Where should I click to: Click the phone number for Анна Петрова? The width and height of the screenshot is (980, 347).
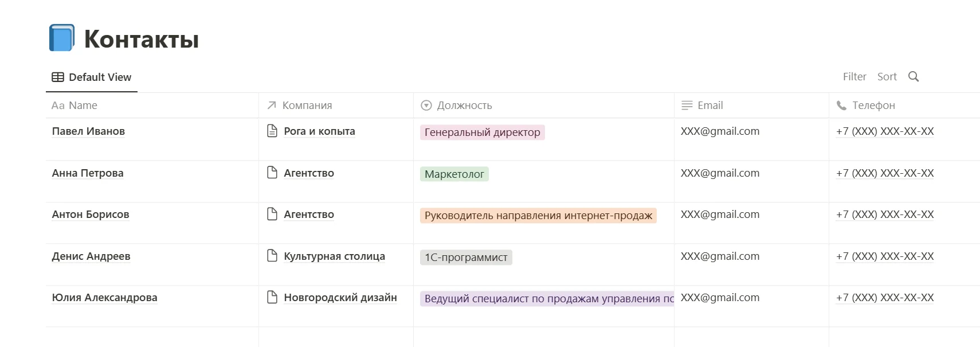(885, 173)
